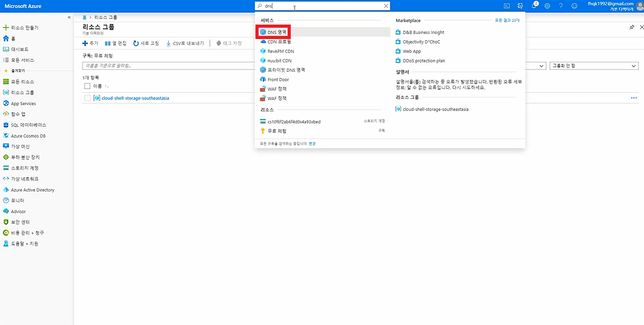Open cloud-shell-storage-southeastasia resource group link in list
Viewport: 644px width, 325px height.
(135, 98)
